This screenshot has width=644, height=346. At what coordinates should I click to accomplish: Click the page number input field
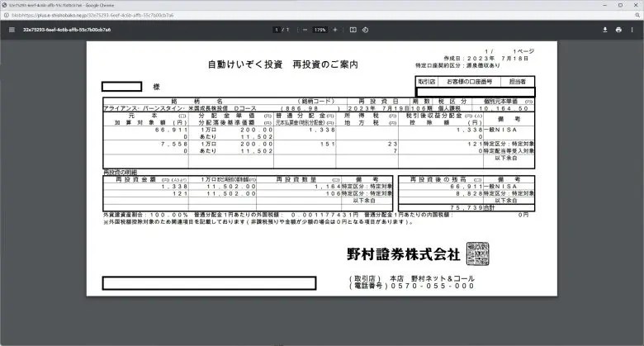tap(277, 30)
